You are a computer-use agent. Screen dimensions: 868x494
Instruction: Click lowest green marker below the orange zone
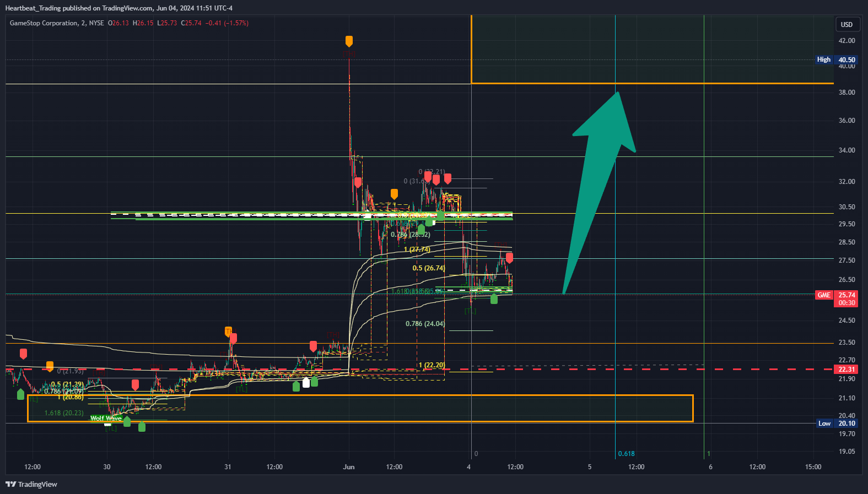coord(142,426)
